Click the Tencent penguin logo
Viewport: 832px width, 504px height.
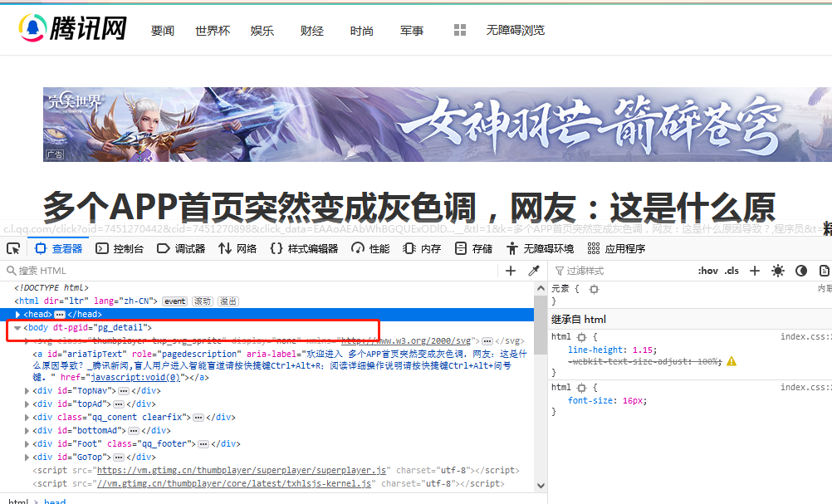[32, 27]
